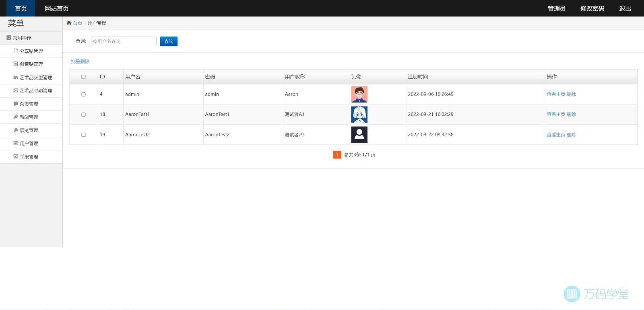Check the checkbox for user admin
The width and height of the screenshot is (644, 310).
(83, 94)
